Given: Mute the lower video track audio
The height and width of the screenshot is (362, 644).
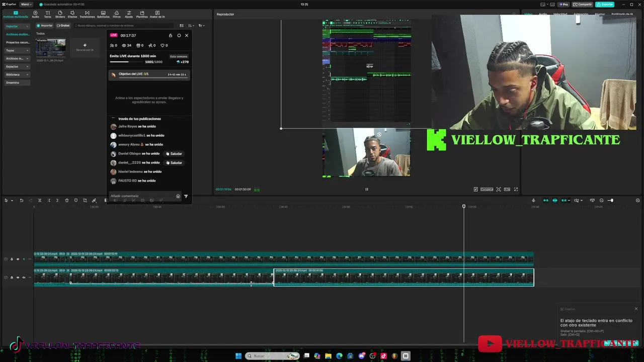Looking at the screenshot, I should (24, 277).
